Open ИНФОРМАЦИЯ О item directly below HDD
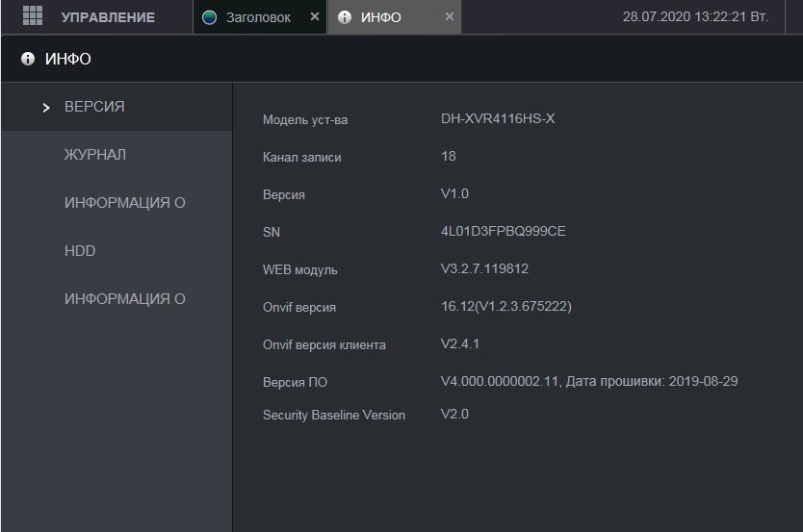This screenshot has width=803, height=532. point(124,299)
